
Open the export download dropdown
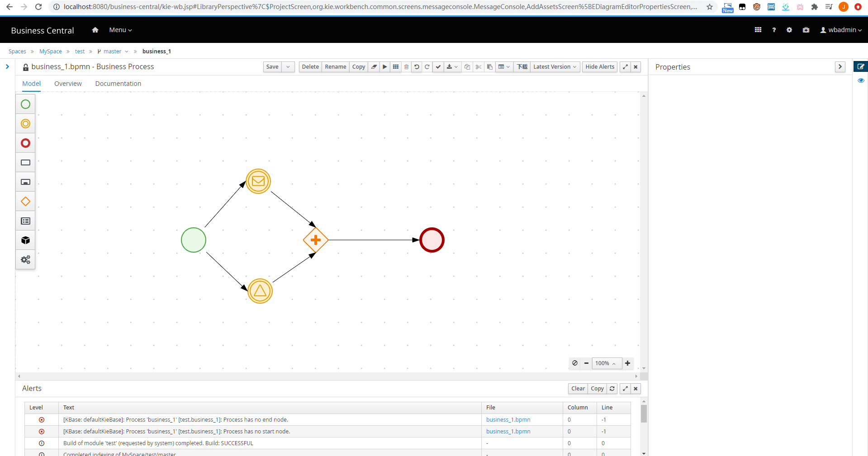coord(452,67)
